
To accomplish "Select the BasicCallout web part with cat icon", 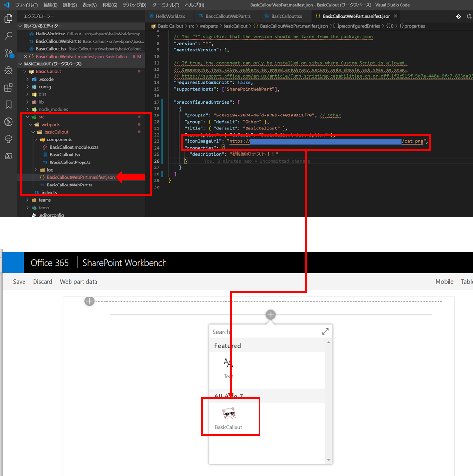I will 228,418.
